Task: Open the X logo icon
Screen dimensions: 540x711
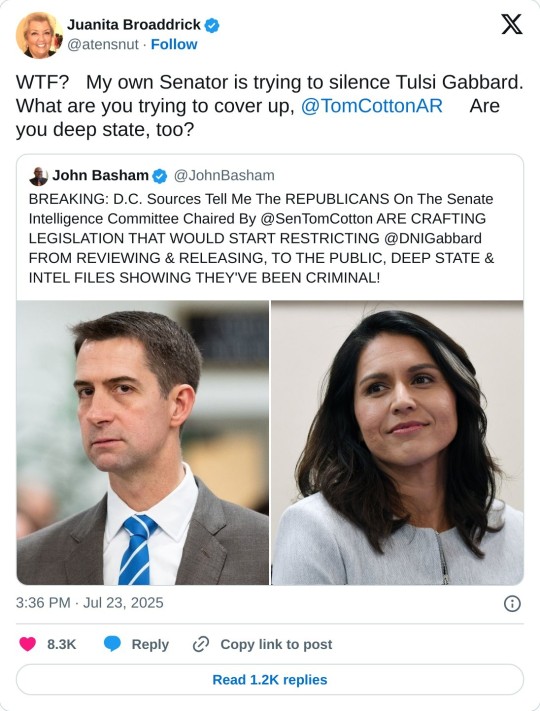Action: click(x=511, y=24)
